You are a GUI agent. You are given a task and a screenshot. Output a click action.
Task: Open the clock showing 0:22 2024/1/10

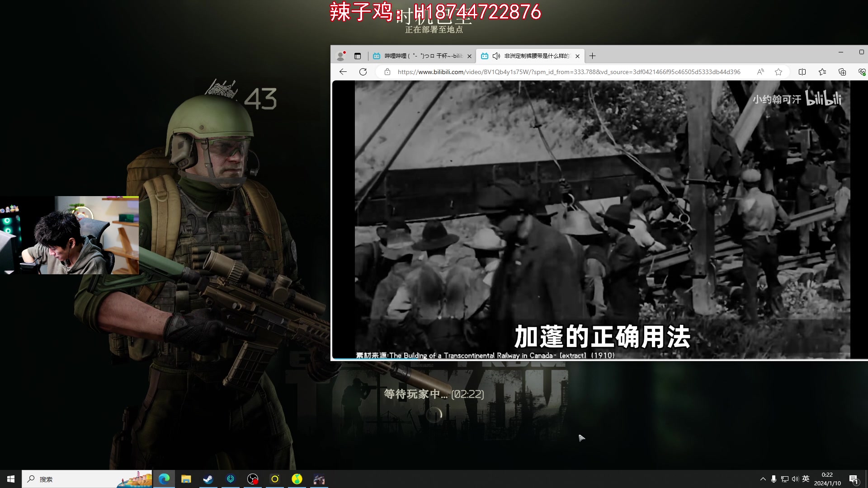tap(827, 479)
